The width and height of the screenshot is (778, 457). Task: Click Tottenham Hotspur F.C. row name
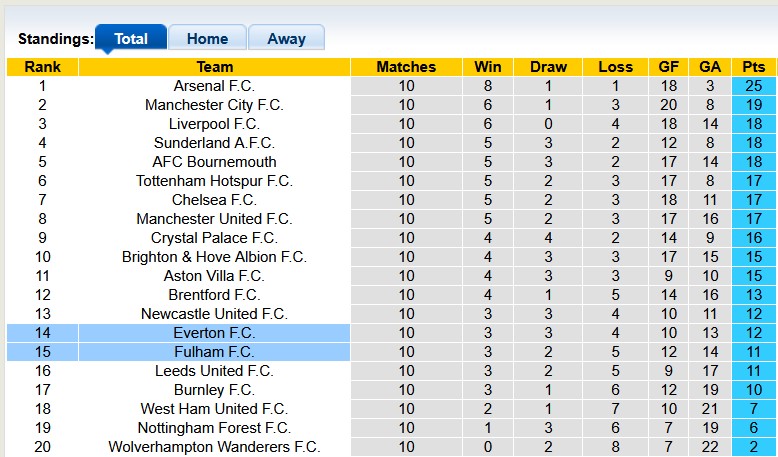coord(214,181)
